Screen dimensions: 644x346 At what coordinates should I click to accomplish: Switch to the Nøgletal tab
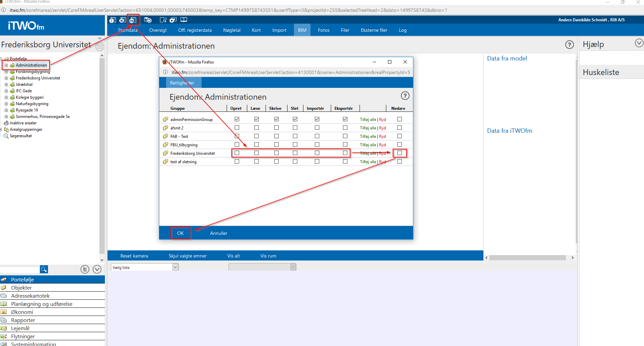(x=232, y=30)
